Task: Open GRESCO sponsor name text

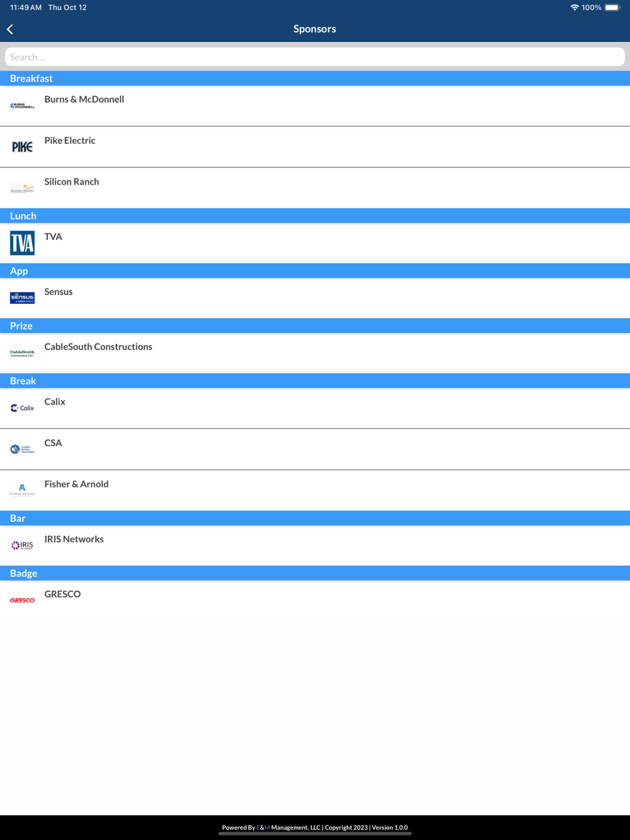Action: 62,594
